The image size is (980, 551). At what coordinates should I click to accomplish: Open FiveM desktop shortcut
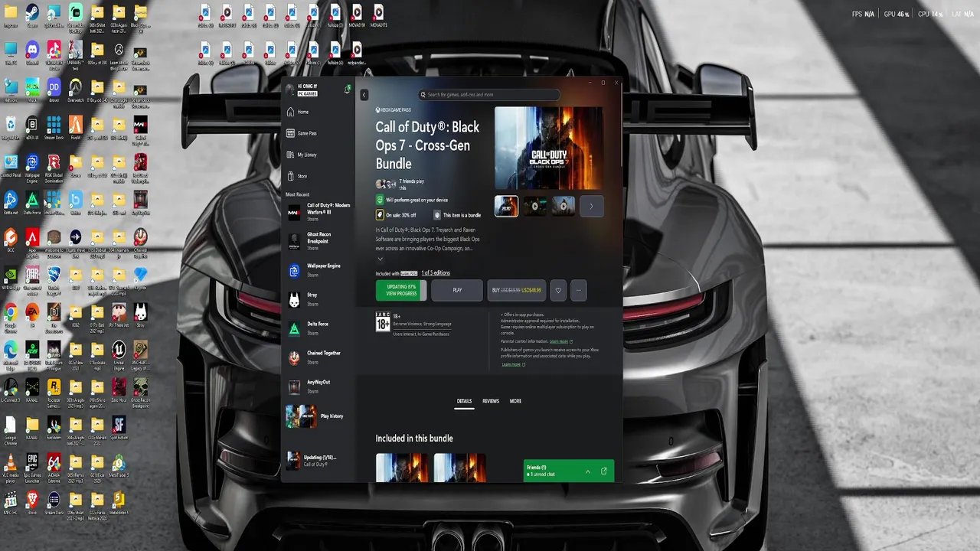coord(75,127)
